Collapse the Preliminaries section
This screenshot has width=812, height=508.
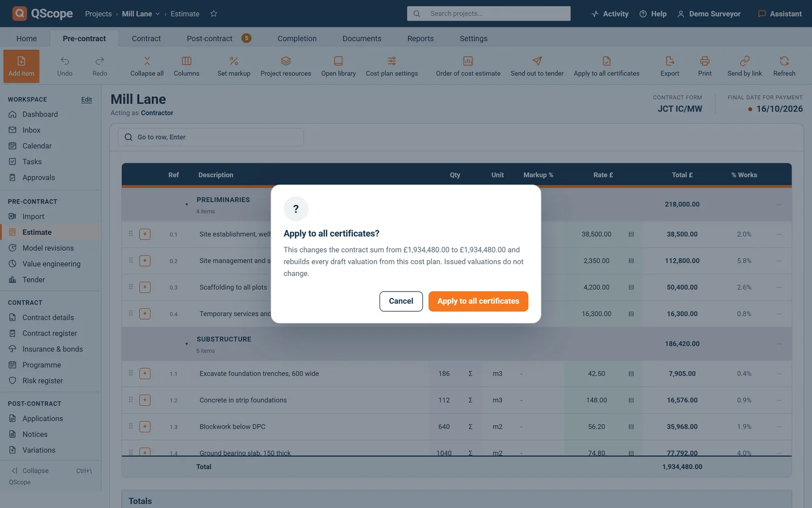pos(187,205)
